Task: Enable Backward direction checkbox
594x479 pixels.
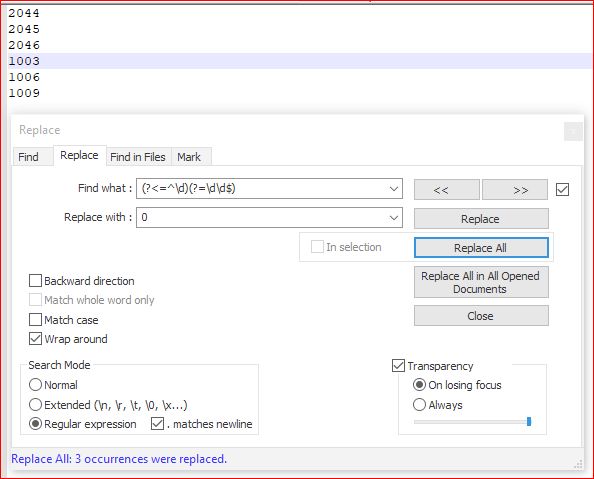Action: pos(35,281)
